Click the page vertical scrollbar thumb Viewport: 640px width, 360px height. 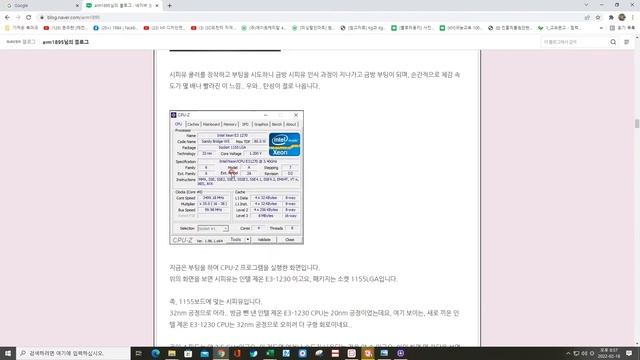(637, 123)
